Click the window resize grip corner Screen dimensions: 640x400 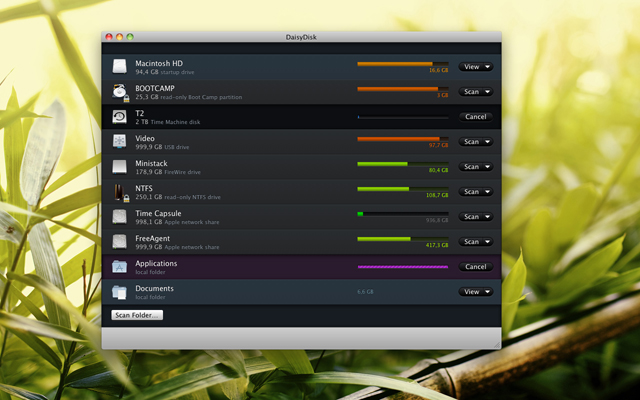(x=497, y=345)
